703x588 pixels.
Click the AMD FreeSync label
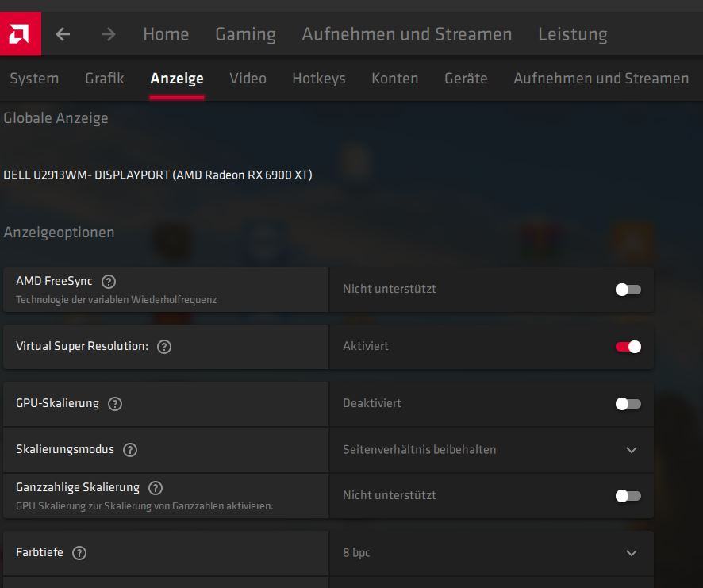click(x=54, y=281)
